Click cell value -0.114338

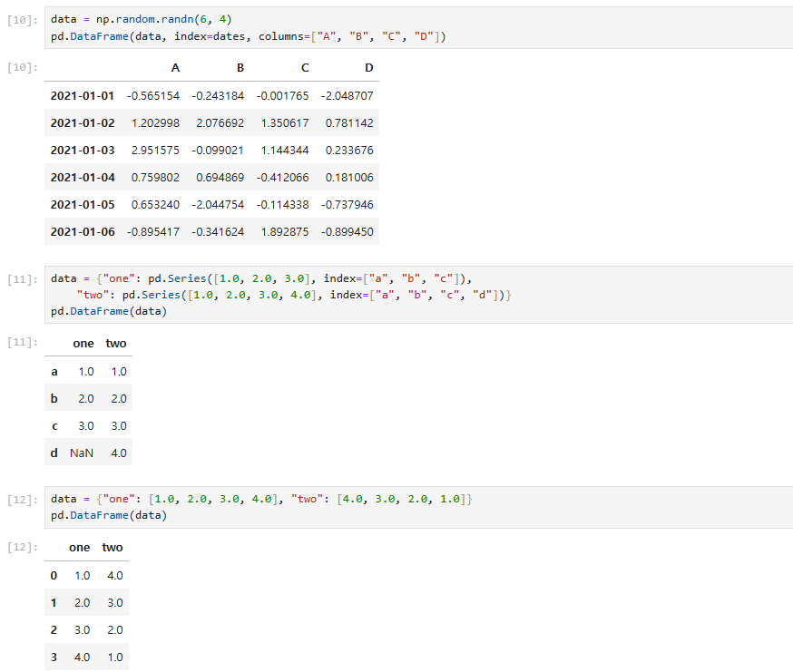[283, 205]
